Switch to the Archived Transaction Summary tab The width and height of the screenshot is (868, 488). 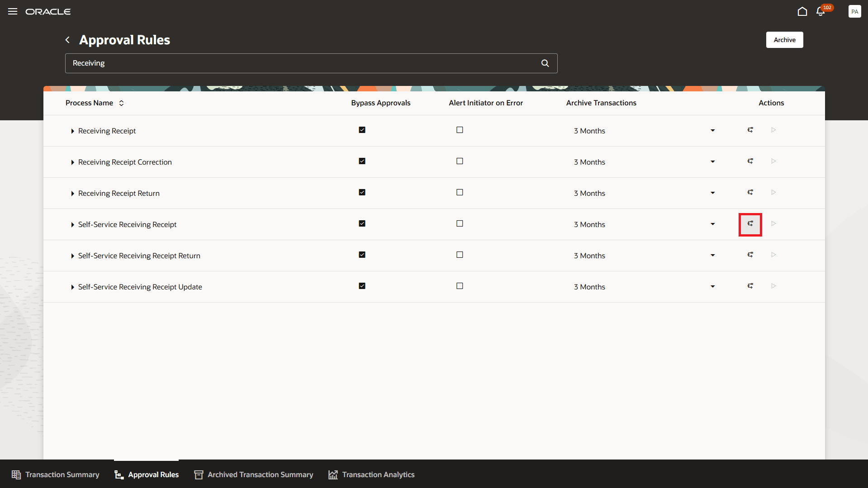(253, 474)
